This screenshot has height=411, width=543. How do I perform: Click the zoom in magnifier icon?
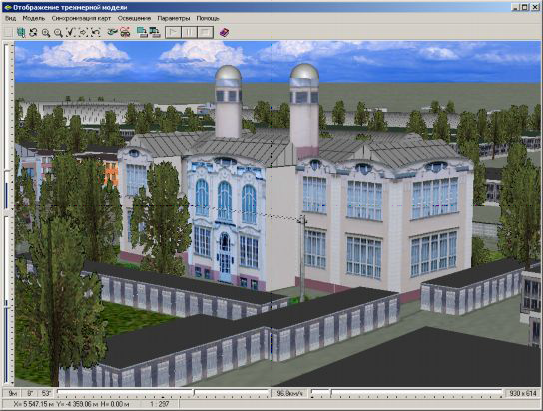pos(46,33)
